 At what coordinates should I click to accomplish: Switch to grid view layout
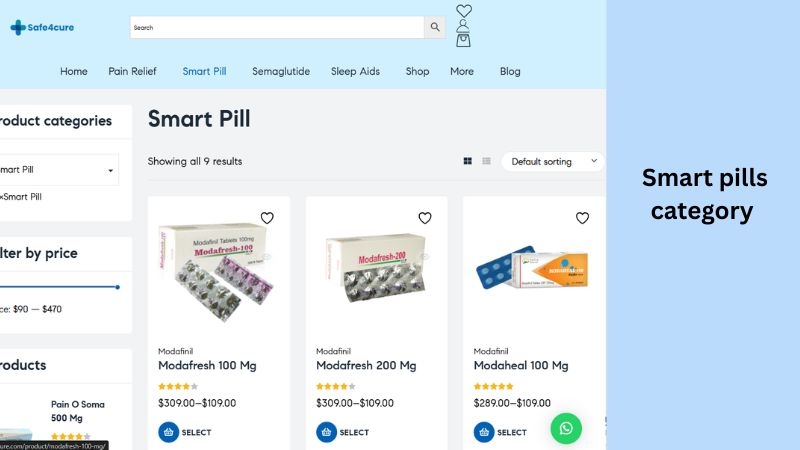point(467,161)
